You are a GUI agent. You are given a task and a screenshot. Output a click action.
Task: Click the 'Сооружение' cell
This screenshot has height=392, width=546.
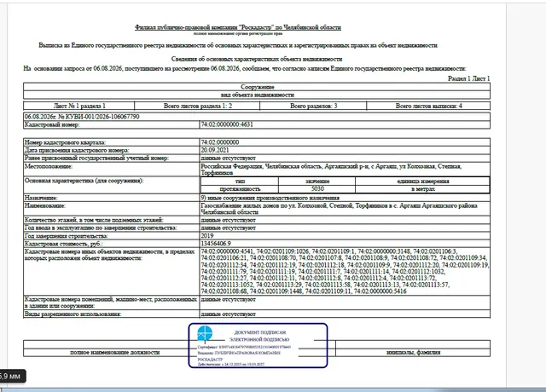coord(257,87)
